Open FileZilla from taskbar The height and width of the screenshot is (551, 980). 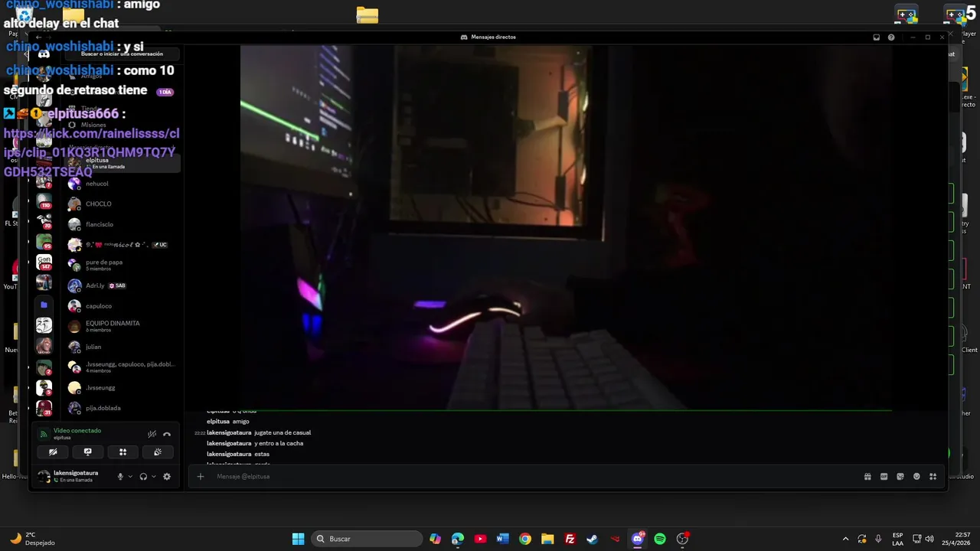point(570,539)
